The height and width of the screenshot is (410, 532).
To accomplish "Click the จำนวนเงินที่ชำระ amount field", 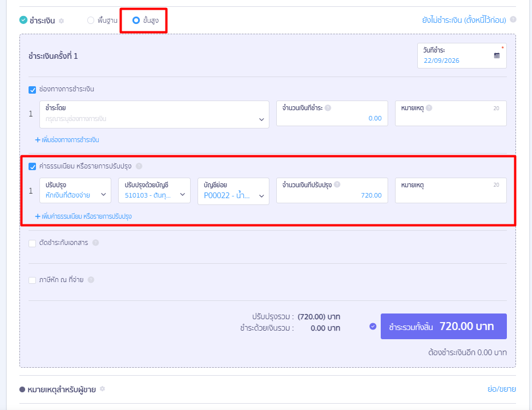I will (x=332, y=114).
